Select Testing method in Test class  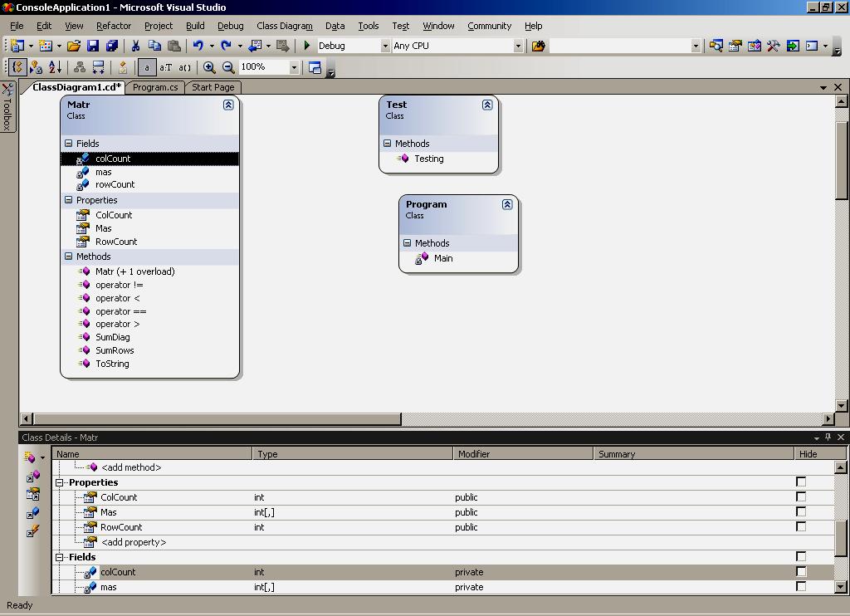(x=429, y=159)
